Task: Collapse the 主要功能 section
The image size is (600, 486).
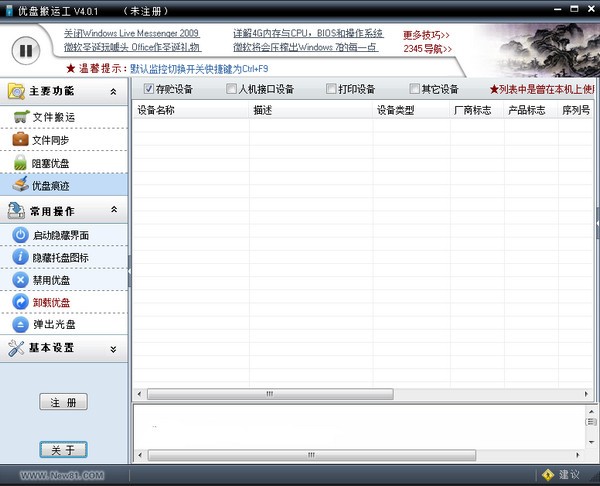Action: [x=113, y=92]
